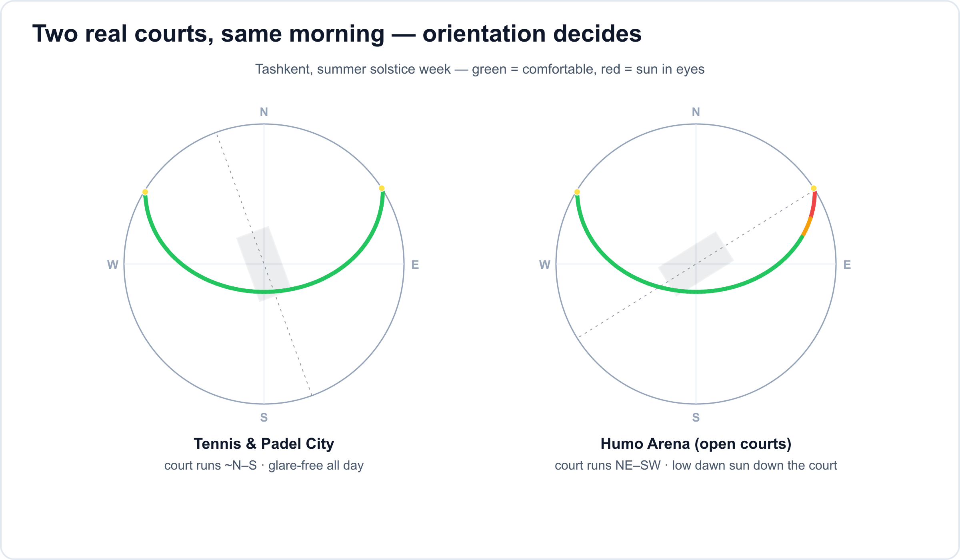The width and height of the screenshot is (960, 560).
Task: Click the sunset dot on left compass
Action: (x=145, y=192)
